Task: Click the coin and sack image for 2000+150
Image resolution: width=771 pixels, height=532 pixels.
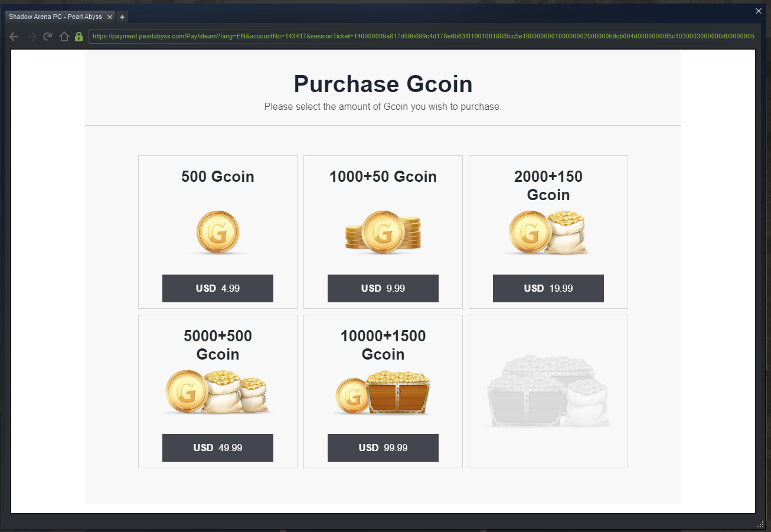Action: tap(547, 233)
